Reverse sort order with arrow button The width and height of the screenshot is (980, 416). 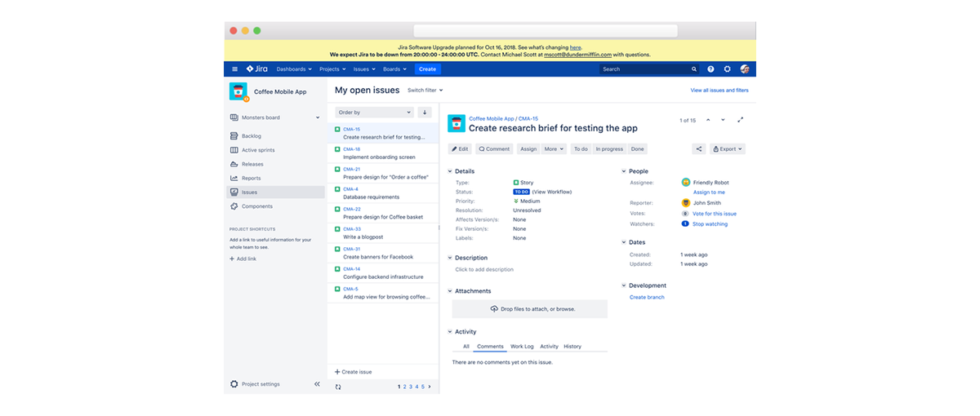(425, 113)
